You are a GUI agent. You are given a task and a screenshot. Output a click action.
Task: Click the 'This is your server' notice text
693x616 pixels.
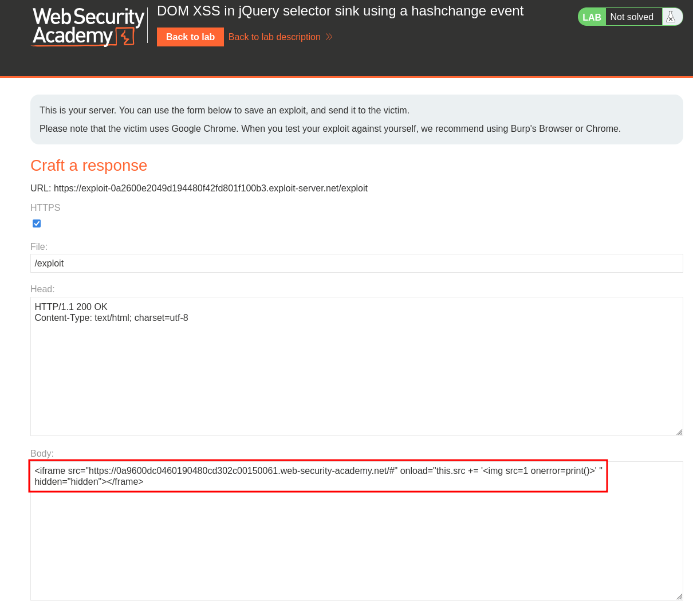(x=225, y=110)
